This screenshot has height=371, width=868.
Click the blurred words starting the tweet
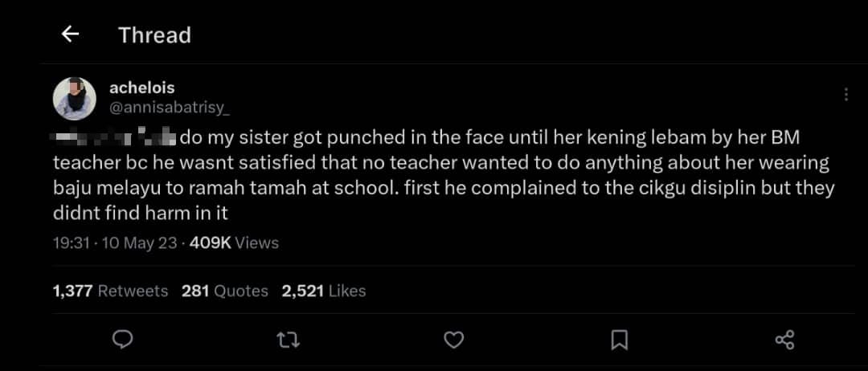pos(114,137)
